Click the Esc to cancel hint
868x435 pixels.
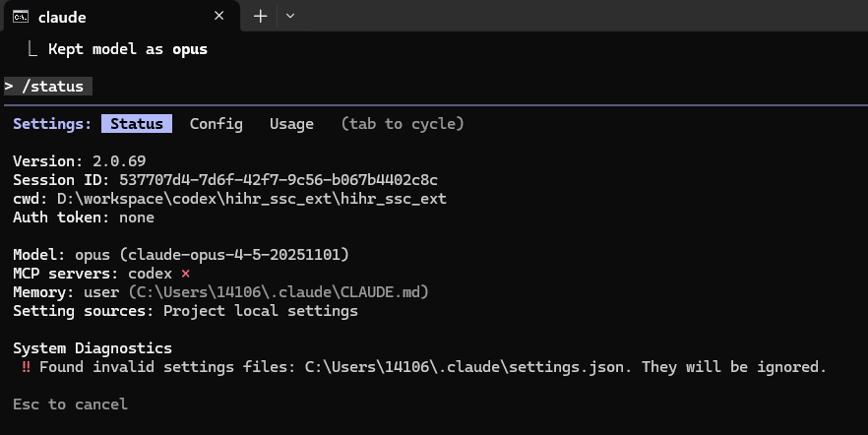70,404
